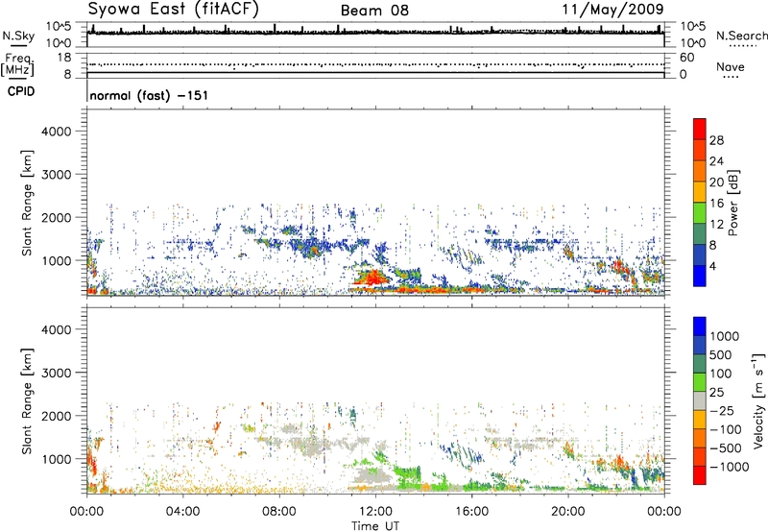Click the '3000' tick on the velocity panel
The width and height of the screenshot is (768, 532).
pyautogui.click(x=56, y=373)
